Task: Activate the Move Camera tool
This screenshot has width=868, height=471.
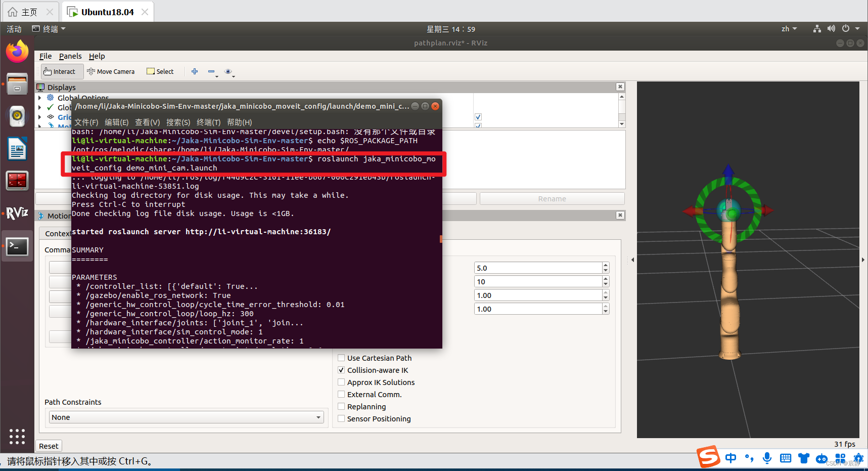Action: [x=111, y=71]
